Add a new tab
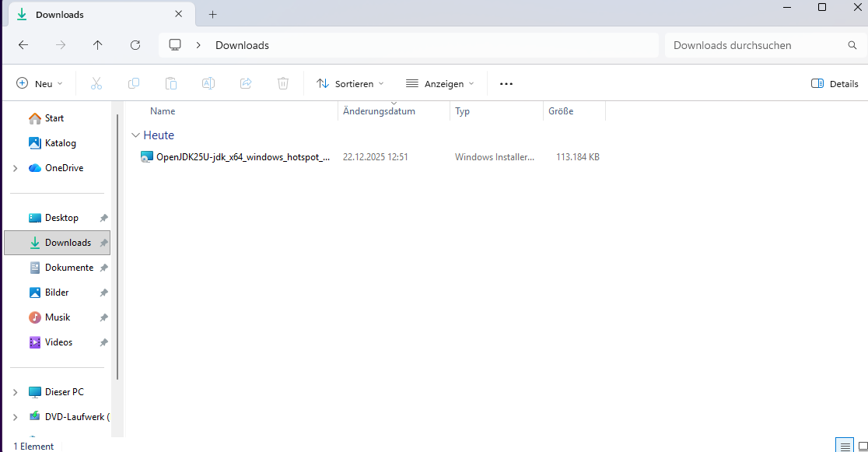The image size is (868, 452). click(213, 14)
